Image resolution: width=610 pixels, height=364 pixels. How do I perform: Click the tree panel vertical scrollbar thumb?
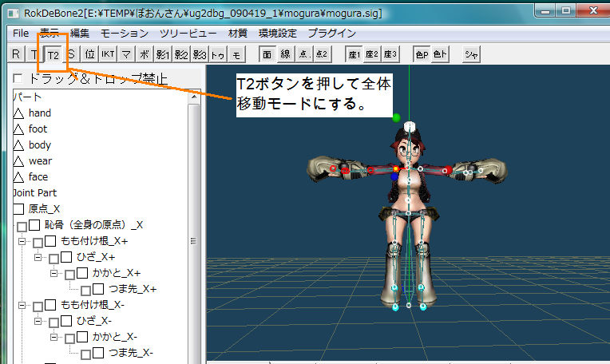[x=192, y=239]
